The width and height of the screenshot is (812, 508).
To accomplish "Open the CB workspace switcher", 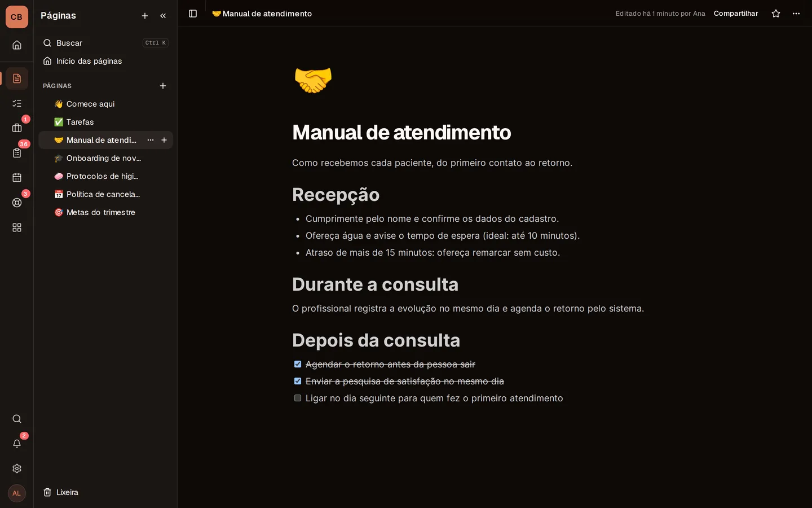I will pyautogui.click(x=17, y=17).
